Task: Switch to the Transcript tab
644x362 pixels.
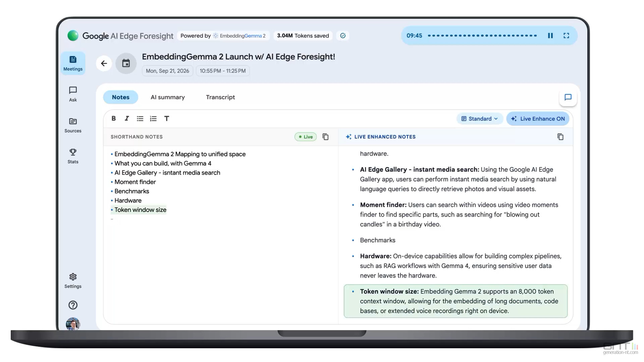Action: 220,97
